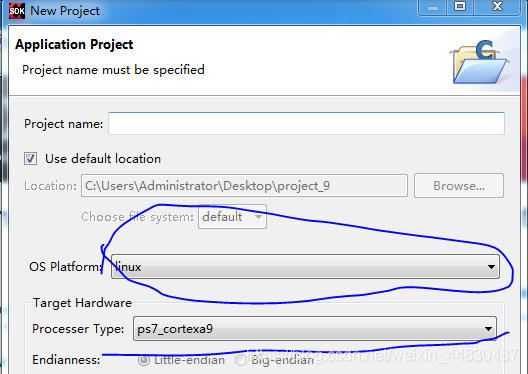This screenshot has width=528, height=374.
Task: Click into the Project name field
Action: (306, 124)
